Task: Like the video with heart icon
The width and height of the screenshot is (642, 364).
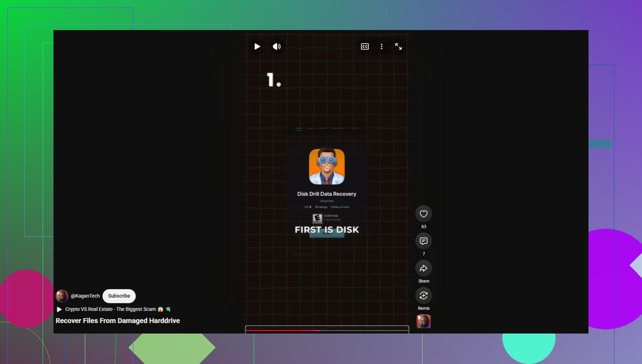Action: (x=423, y=214)
